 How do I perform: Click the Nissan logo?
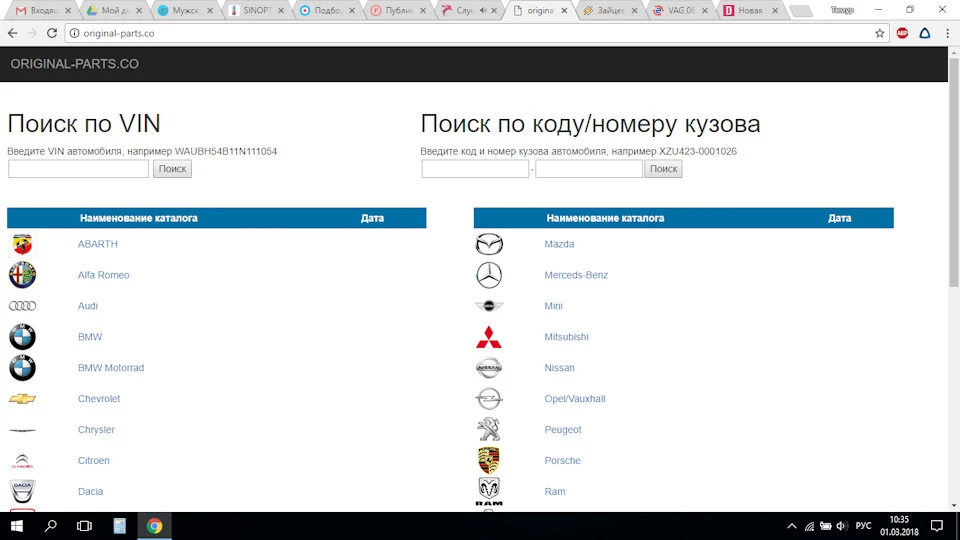point(489,367)
